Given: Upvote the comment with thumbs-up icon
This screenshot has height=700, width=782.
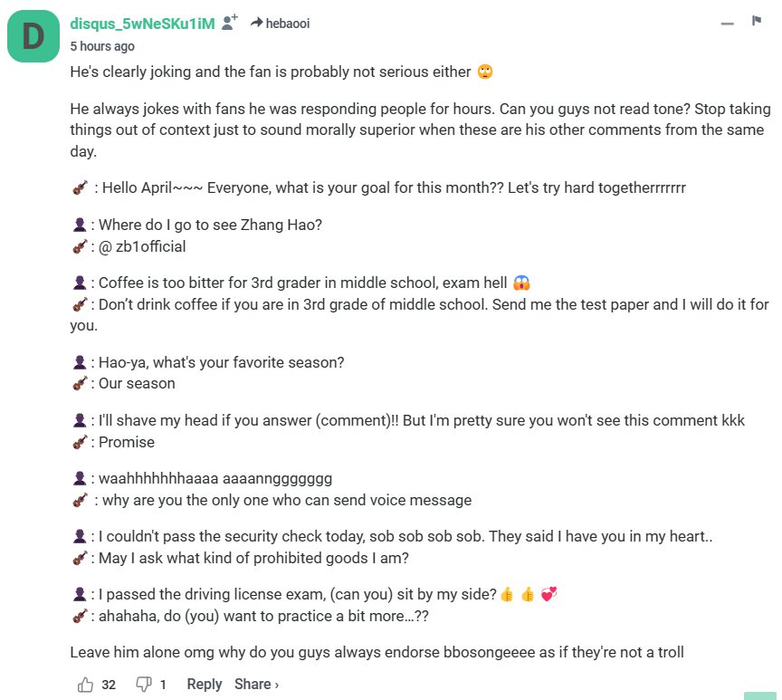Looking at the screenshot, I should click(x=86, y=685).
